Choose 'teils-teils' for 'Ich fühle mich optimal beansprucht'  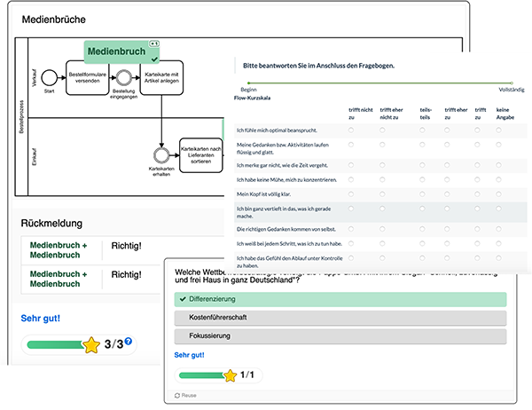point(422,130)
